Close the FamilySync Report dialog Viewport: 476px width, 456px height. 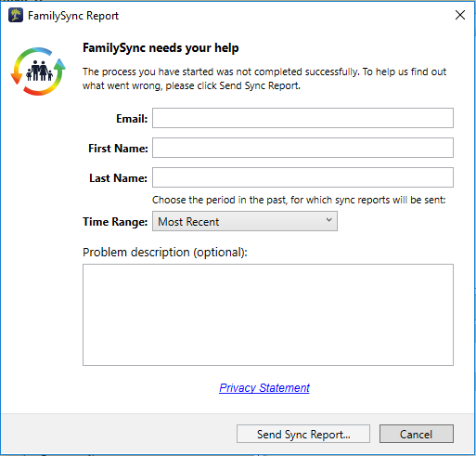pyautogui.click(x=460, y=15)
